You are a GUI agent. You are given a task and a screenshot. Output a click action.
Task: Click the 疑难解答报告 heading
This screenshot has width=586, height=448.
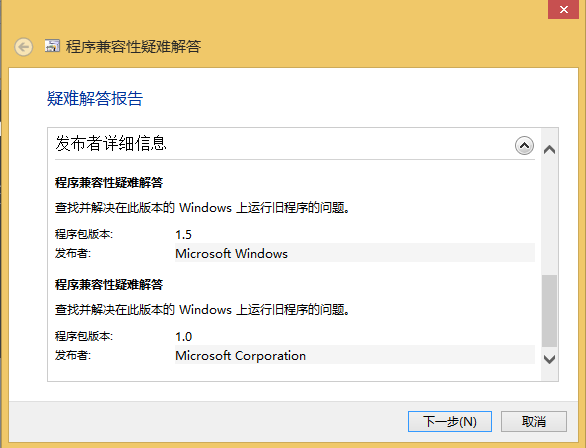(95, 99)
